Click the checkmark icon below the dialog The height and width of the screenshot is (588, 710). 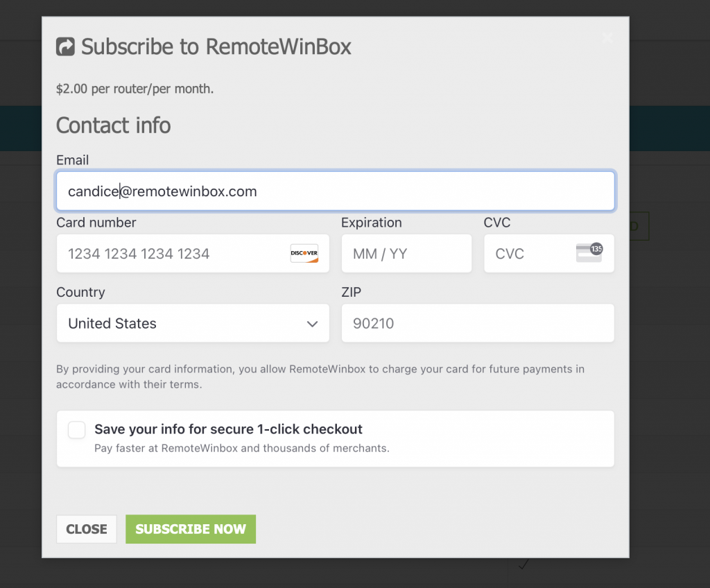523,564
